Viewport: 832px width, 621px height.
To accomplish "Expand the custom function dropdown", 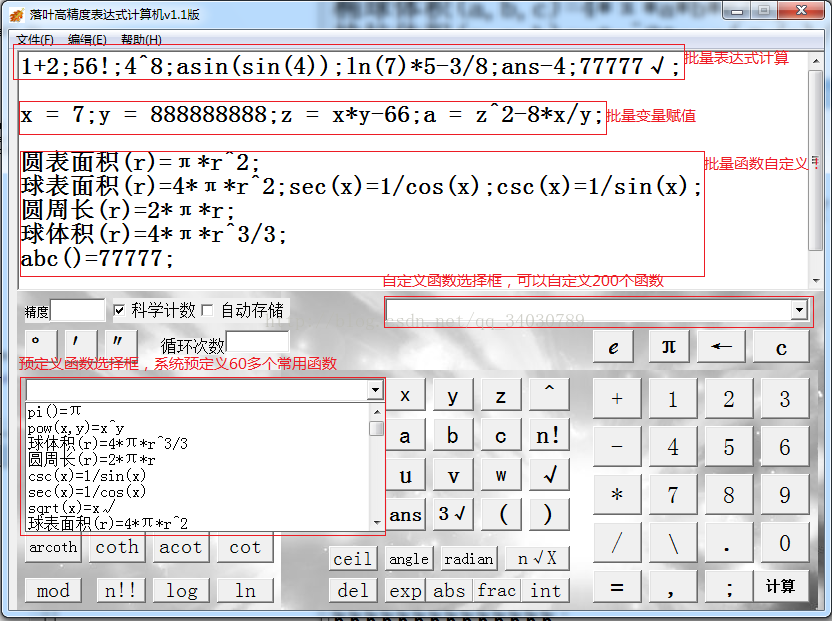I will [x=799, y=310].
